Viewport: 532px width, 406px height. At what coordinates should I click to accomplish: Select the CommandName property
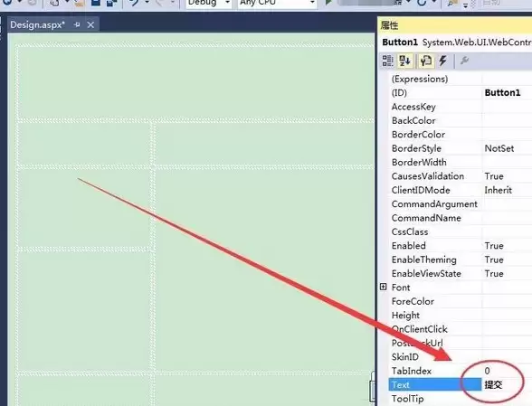coord(426,218)
